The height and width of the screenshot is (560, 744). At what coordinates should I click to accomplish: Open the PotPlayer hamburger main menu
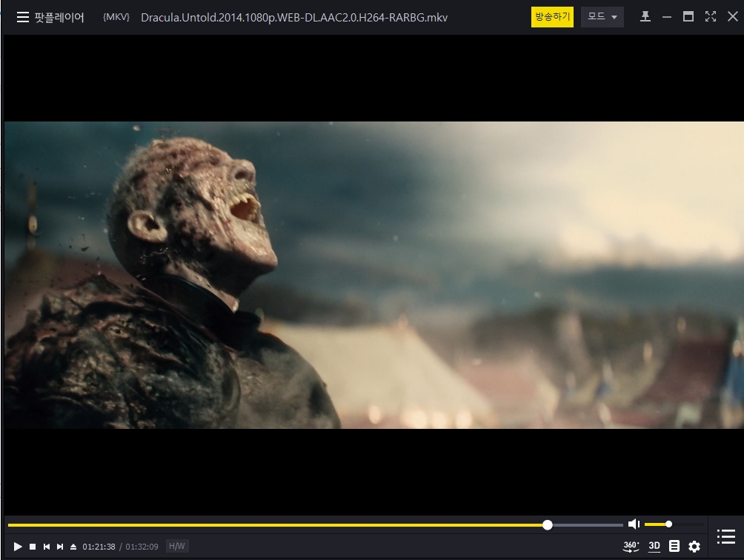click(23, 18)
